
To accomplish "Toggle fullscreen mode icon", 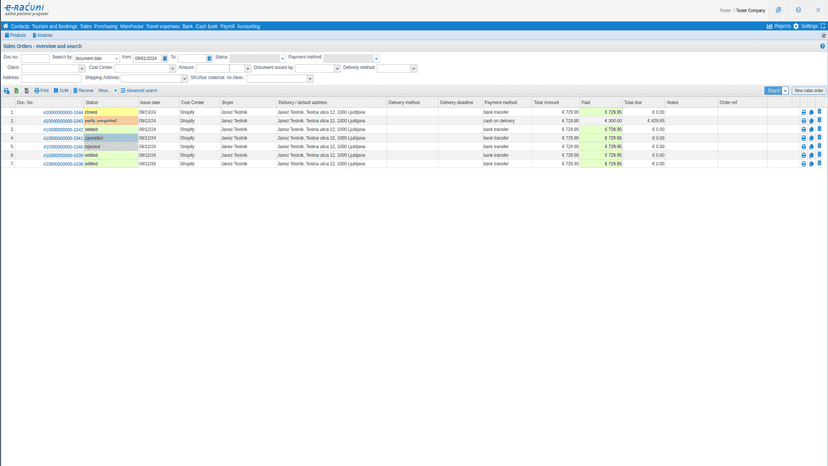I will click(823, 26).
